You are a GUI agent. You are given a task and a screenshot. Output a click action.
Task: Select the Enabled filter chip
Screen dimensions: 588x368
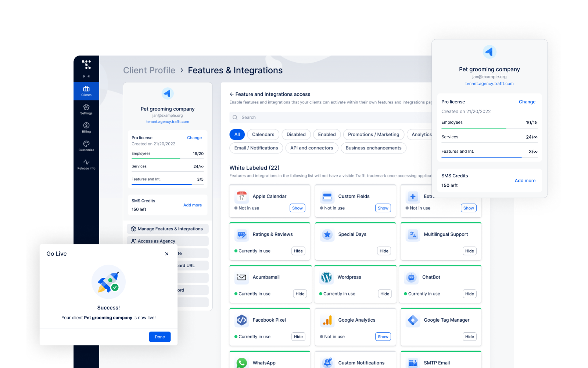tap(327, 135)
